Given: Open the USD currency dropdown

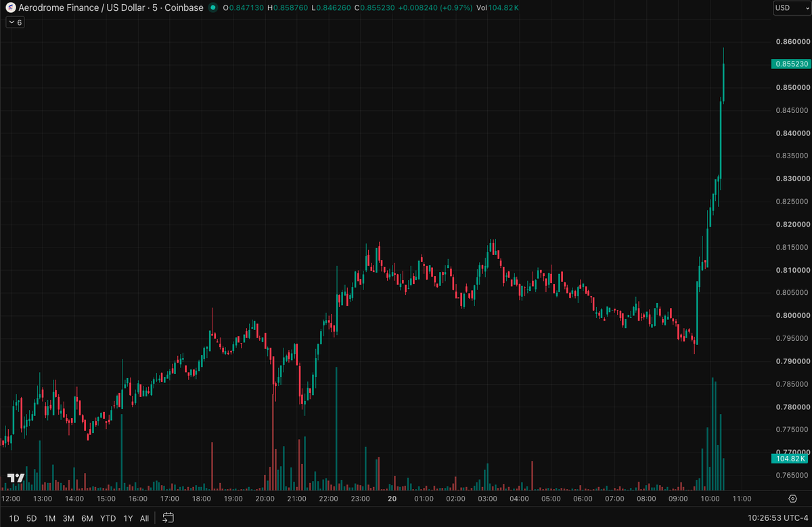Looking at the screenshot, I should pos(792,8).
